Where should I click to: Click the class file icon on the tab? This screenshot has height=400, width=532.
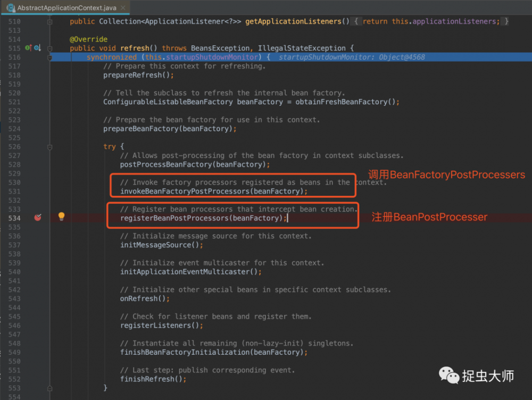pyautogui.click(x=11, y=7)
